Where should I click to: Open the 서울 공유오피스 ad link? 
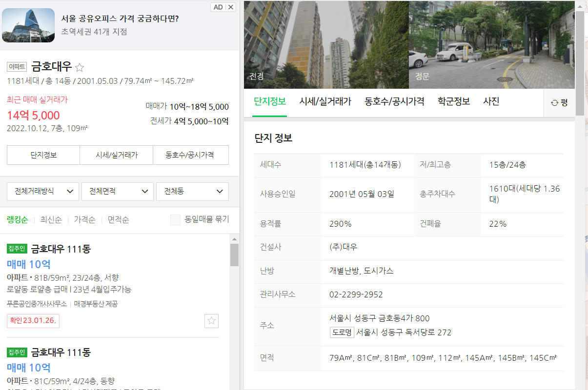pyautogui.click(x=120, y=19)
